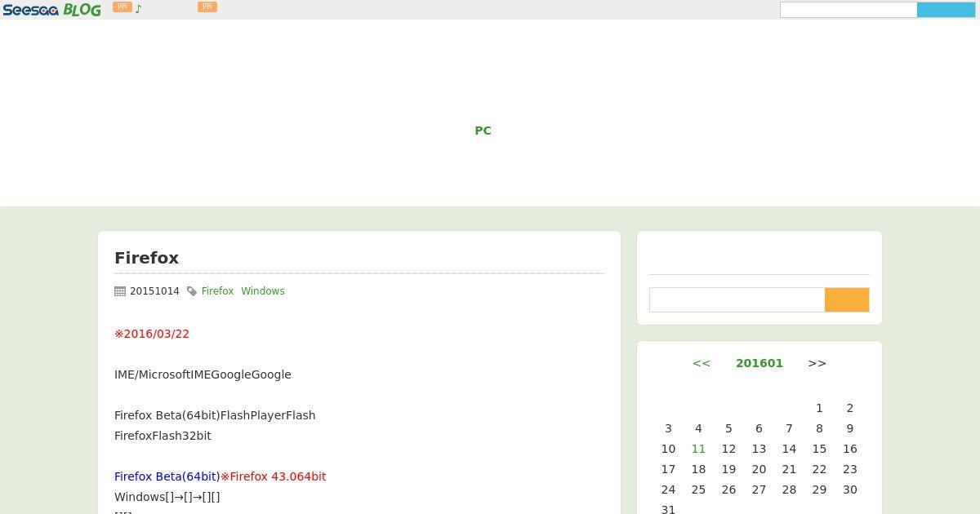The image size is (980, 514).
Task: Open the 201601 calendar month link
Action: [759, 363]
